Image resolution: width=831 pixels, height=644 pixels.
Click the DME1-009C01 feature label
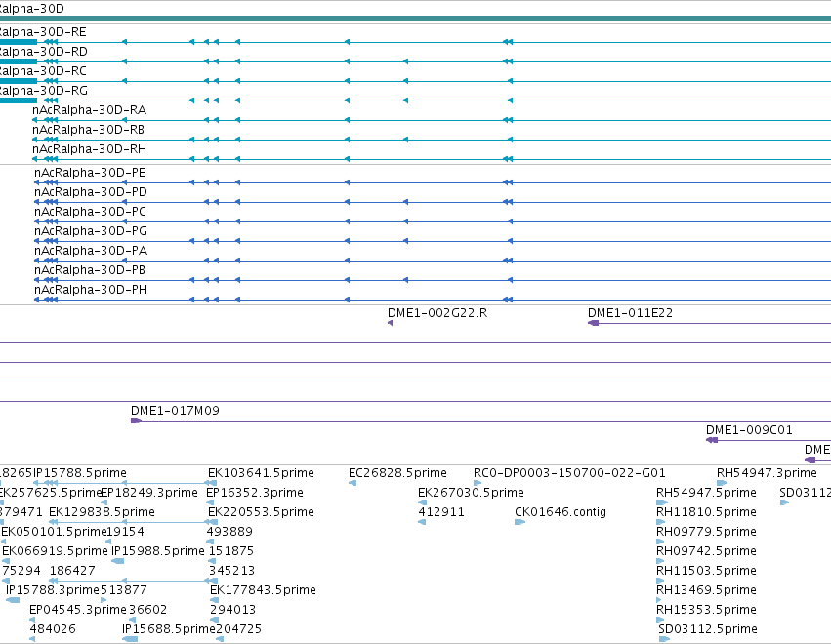click(749, 430)
